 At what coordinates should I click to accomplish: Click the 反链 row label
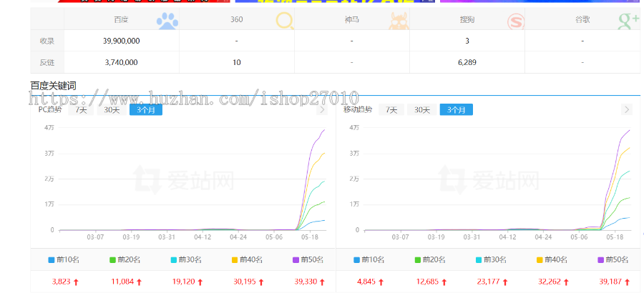(47, 63)
